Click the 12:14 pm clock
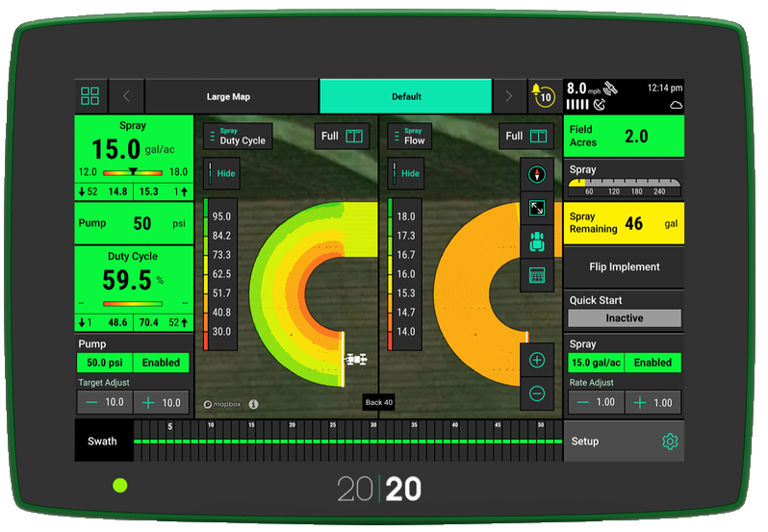 click(x=665, y=89)
